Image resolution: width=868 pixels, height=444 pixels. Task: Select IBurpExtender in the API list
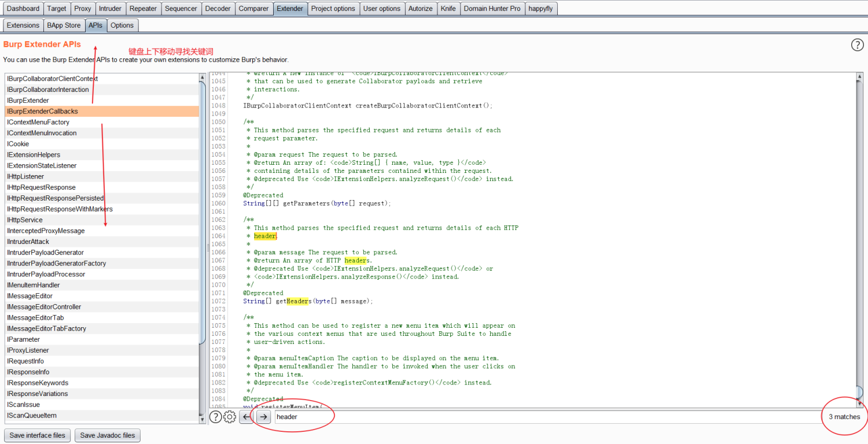[x=102, y=101]
